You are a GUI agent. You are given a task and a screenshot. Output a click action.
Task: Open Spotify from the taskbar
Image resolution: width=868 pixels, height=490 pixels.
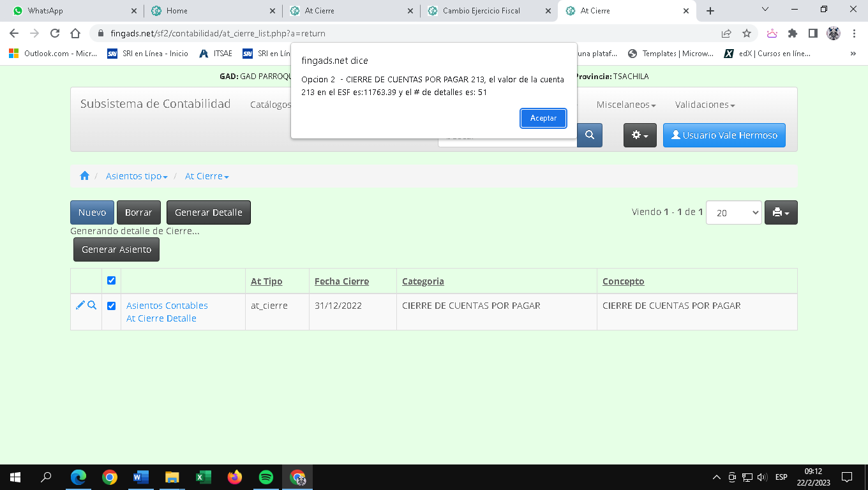pyautogui.click(x=266, y=477)
